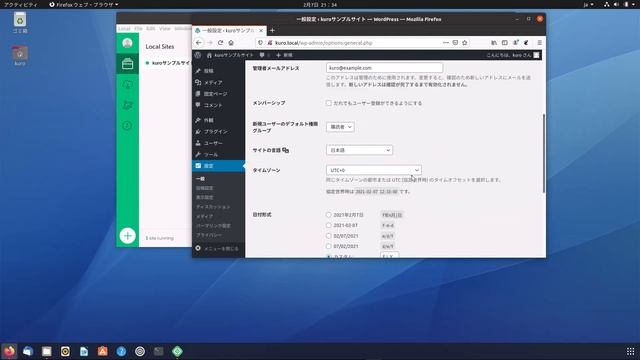Go back using Firefox's back arrow

(x=199, y=42)
